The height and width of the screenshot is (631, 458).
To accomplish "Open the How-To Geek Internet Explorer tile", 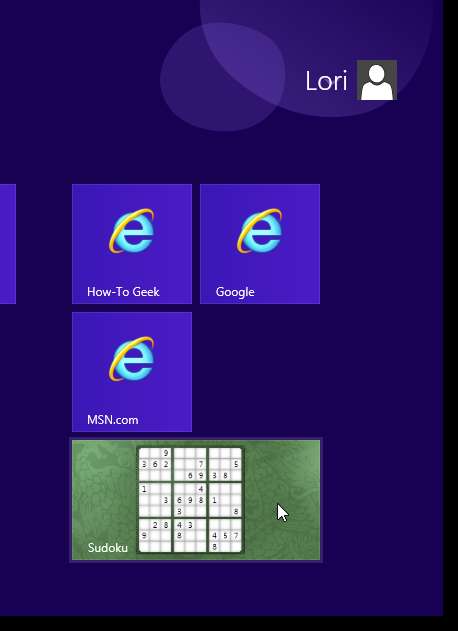I will pyautogui.click(x=132, y=244).
